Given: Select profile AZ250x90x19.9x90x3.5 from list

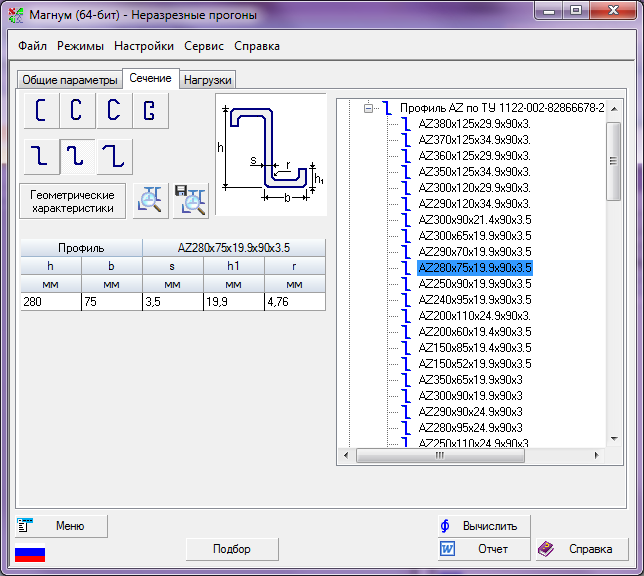Looking at the screenshot, I should tap(474, 284).
